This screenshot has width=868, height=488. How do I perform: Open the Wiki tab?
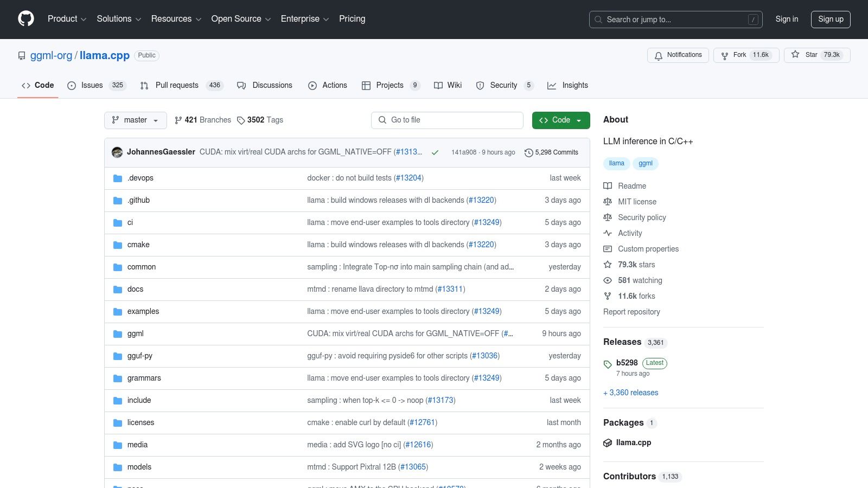[x=448, y=86]
